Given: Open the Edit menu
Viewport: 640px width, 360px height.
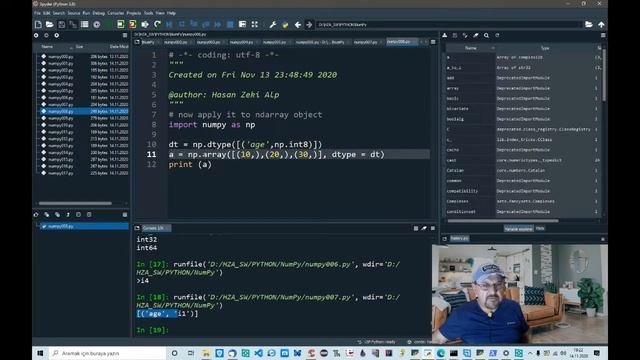Looking at the screenshot, I should (47, 13).
